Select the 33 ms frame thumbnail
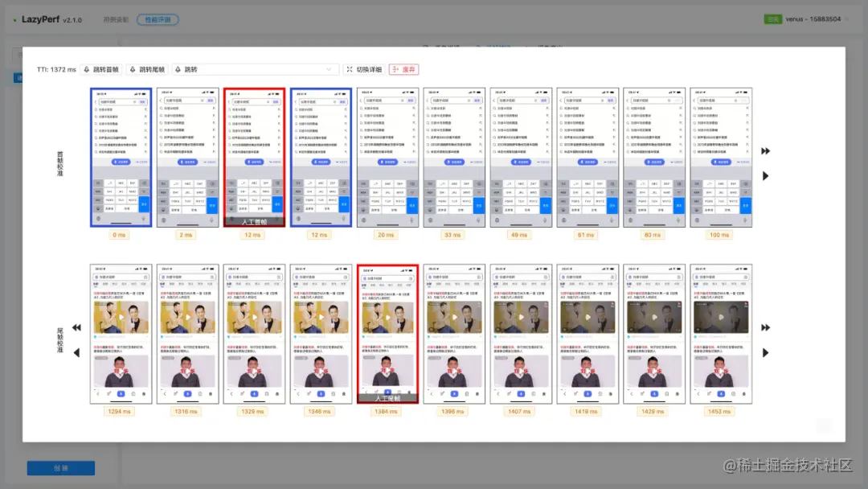868x489 pixels. (x=454, y=158)
